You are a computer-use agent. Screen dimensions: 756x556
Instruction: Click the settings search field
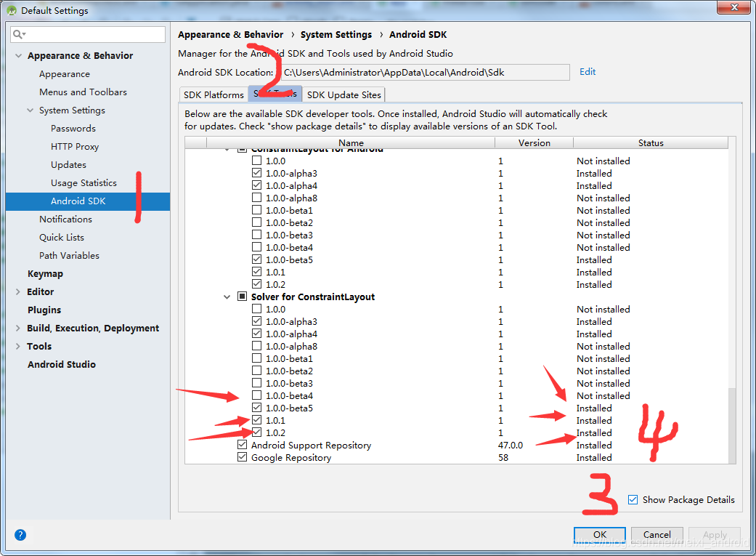88,34
